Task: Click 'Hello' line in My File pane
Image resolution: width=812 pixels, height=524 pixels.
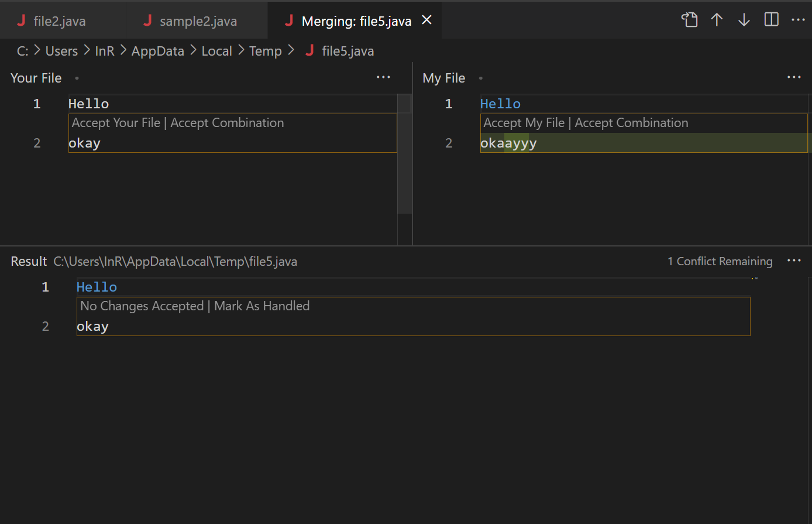Action: point(500,104)
